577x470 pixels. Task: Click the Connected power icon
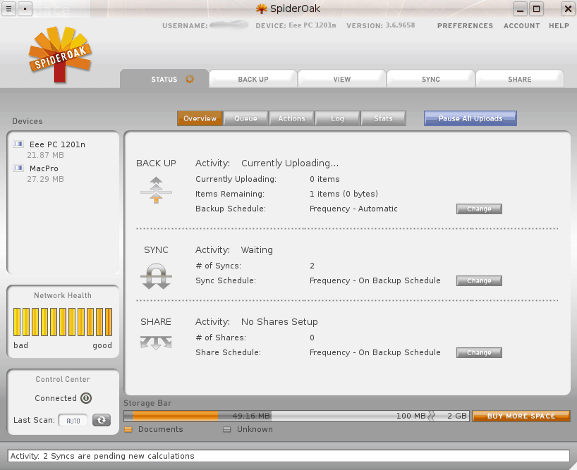point(86,398)
